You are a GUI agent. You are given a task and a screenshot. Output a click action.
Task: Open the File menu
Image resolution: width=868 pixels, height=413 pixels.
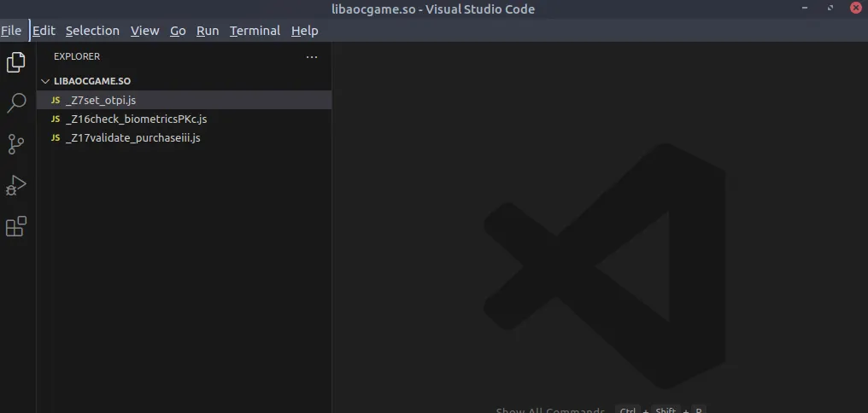11,31
